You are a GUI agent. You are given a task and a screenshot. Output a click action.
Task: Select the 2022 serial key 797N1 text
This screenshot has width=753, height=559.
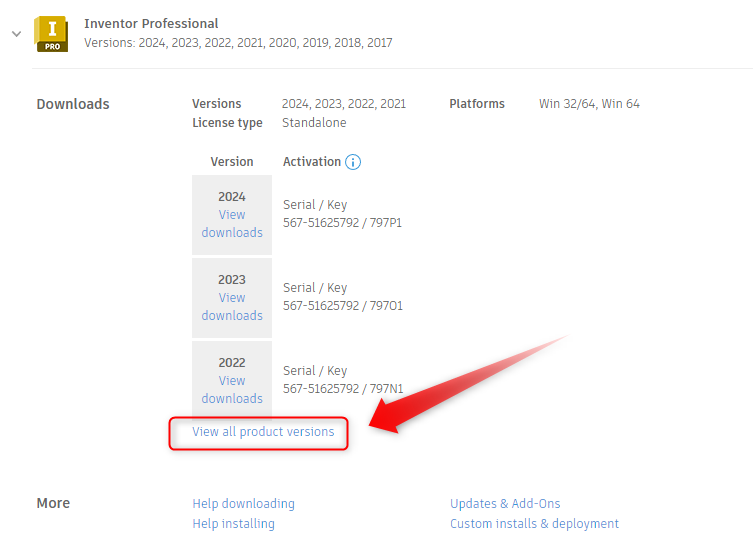(x=343, y=389)
